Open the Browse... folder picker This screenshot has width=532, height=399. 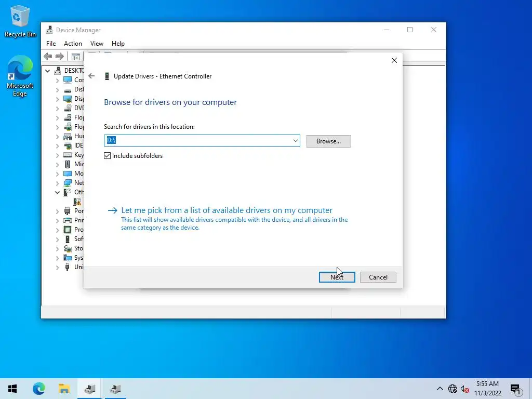click(328, 141)
